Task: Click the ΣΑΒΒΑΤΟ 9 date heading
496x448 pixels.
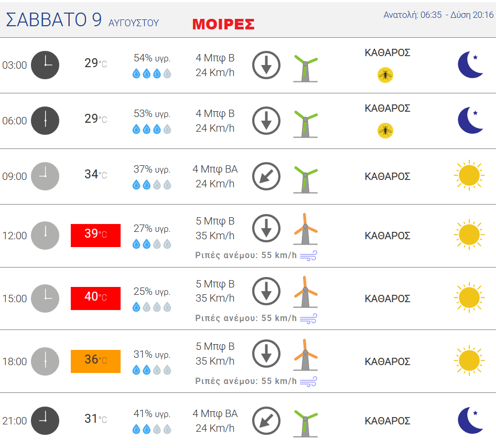Action: 54,19
